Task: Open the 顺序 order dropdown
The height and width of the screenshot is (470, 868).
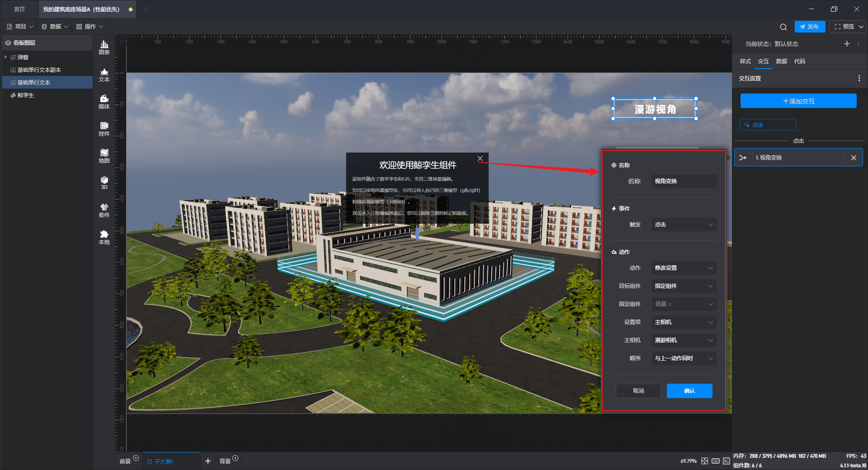Action: (684, 358)
